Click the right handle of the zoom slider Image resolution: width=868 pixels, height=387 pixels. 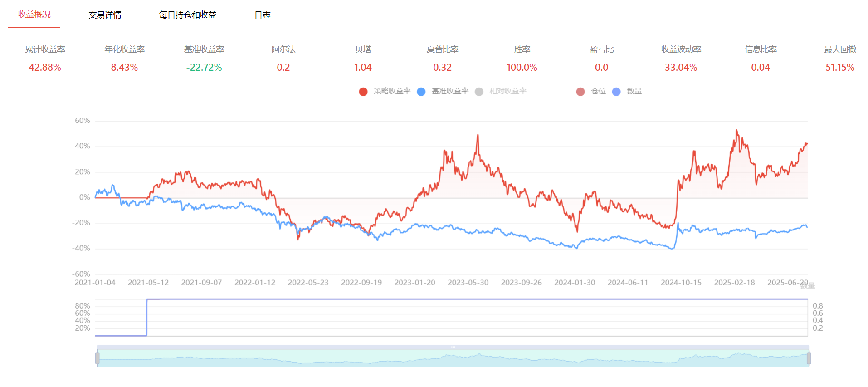click(x=809, y=358)
